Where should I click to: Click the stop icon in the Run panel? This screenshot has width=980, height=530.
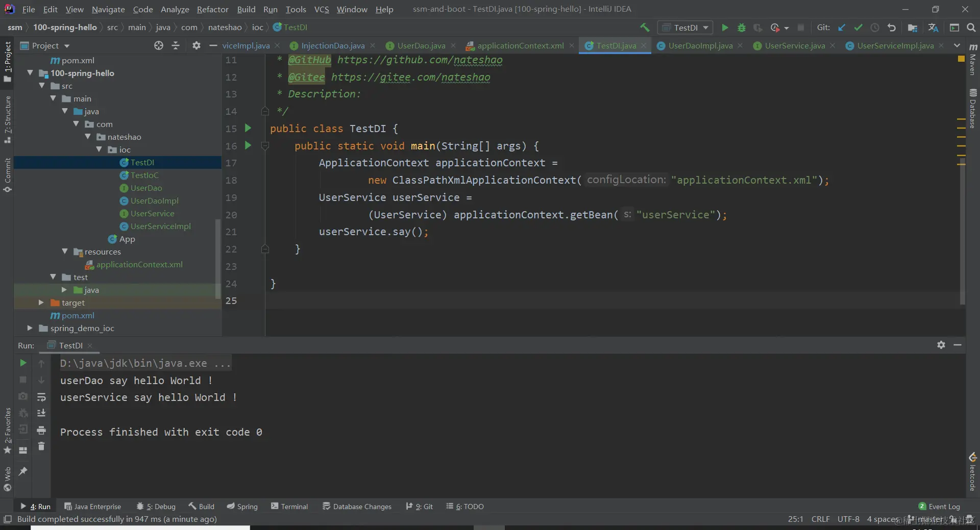click(x=23, y=380)
